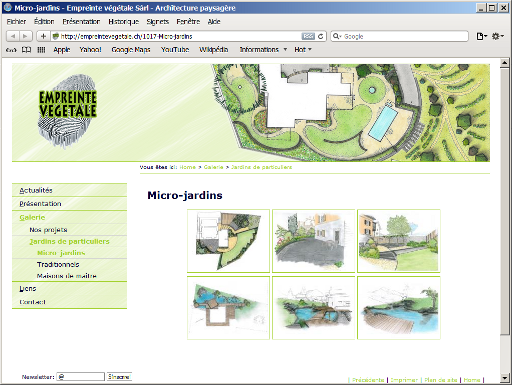Click the RSS badge in the address bar
The height and width of the screenshot is (385, 512).
(308, 36)
